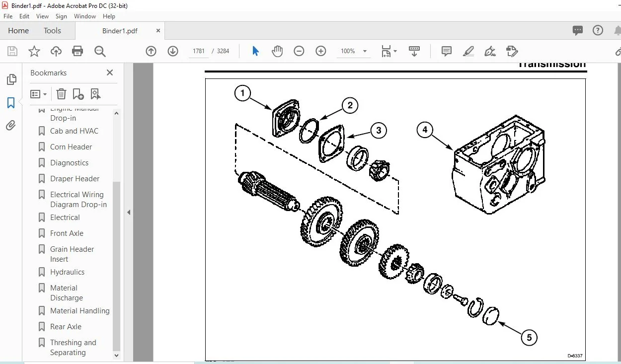Open the Material Handling bookmark
The height and width of the screenshot is (364, 621).
[x=79, y=311]
